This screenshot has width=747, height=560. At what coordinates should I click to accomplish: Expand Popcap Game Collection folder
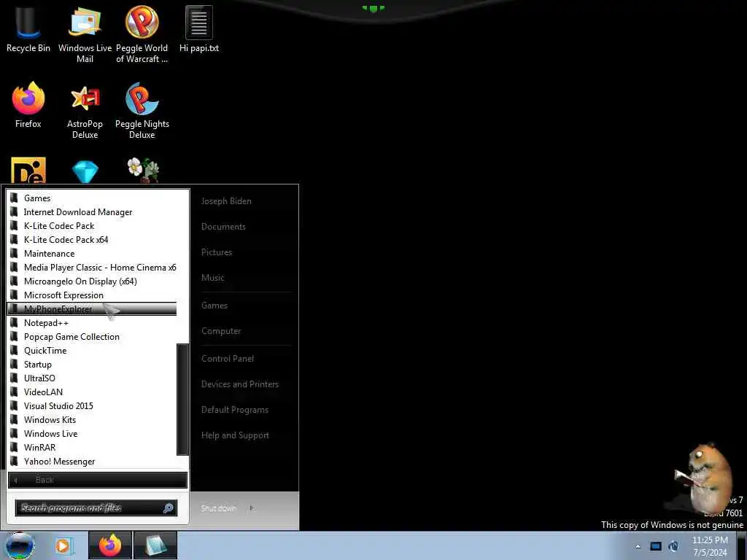pos(92,337)
